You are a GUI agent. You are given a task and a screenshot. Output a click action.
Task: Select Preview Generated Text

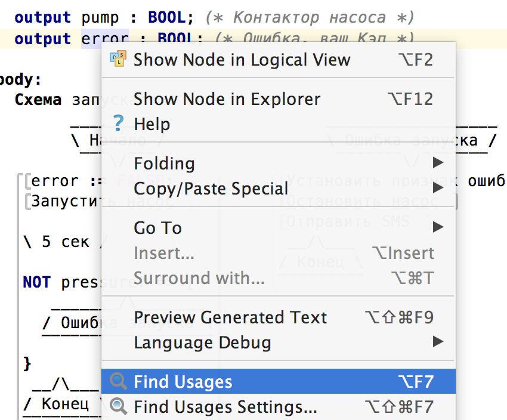point(230,317)
